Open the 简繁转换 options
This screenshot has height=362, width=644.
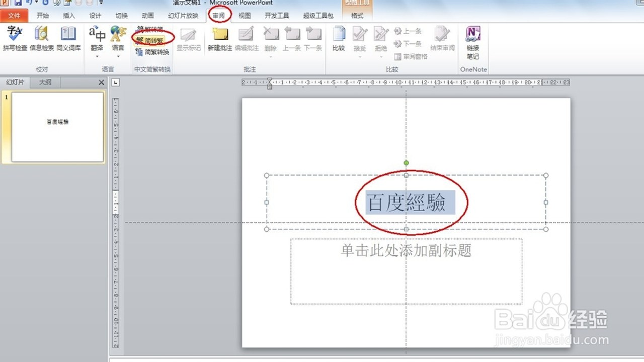[x=152, y=52]
